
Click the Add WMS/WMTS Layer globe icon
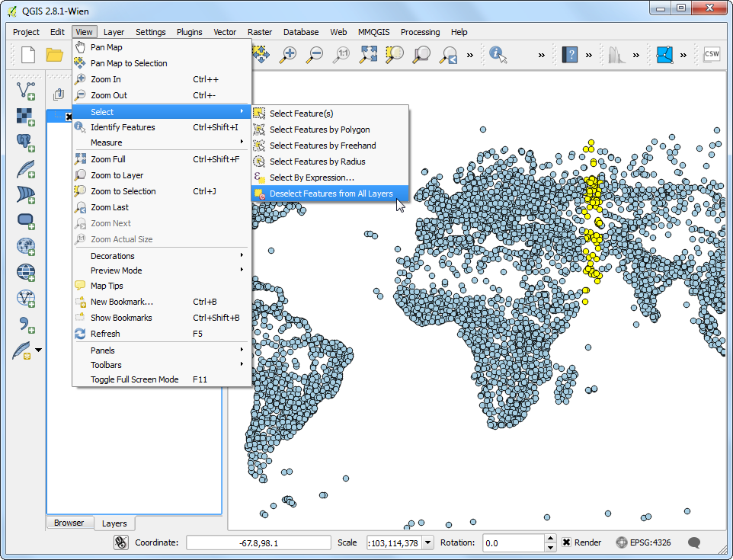pos(26,246)
